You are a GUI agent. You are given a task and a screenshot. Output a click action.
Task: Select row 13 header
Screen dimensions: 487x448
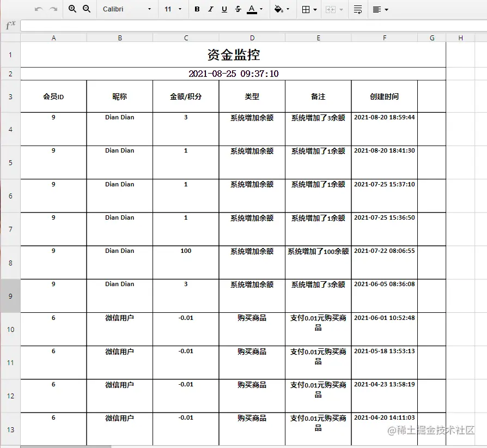click(10, 429)
